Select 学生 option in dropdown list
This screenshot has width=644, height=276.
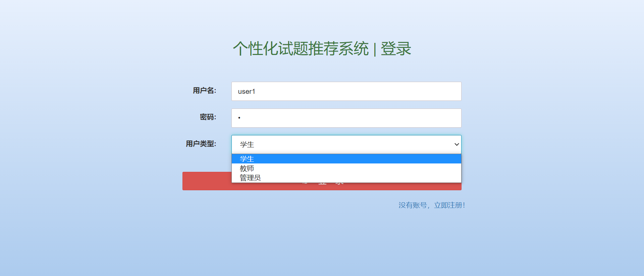click(x=346, y=159)
